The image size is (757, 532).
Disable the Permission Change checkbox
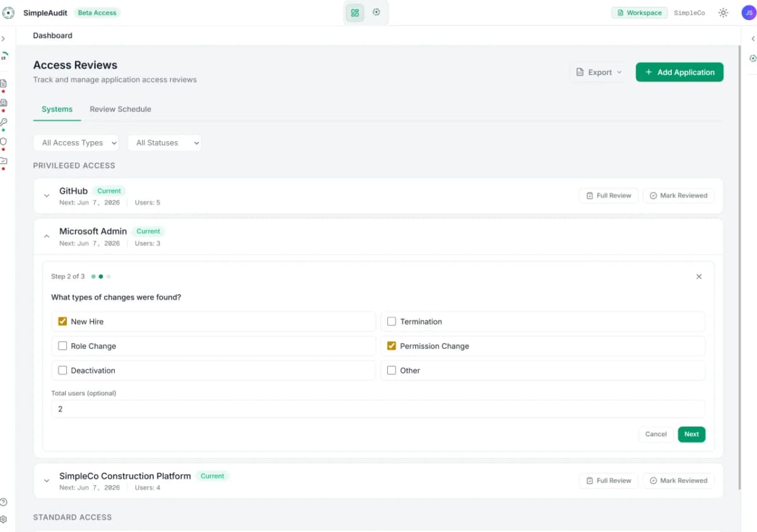pos(391,345)
